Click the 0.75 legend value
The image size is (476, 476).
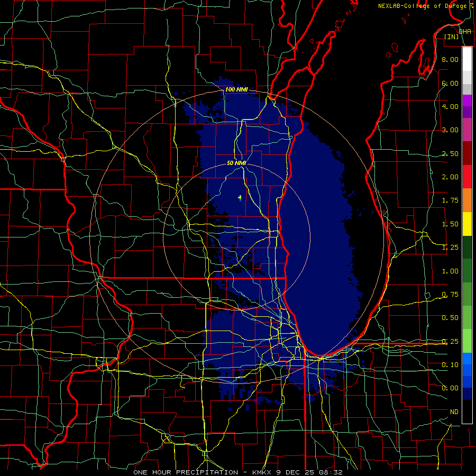pos(450,295)
